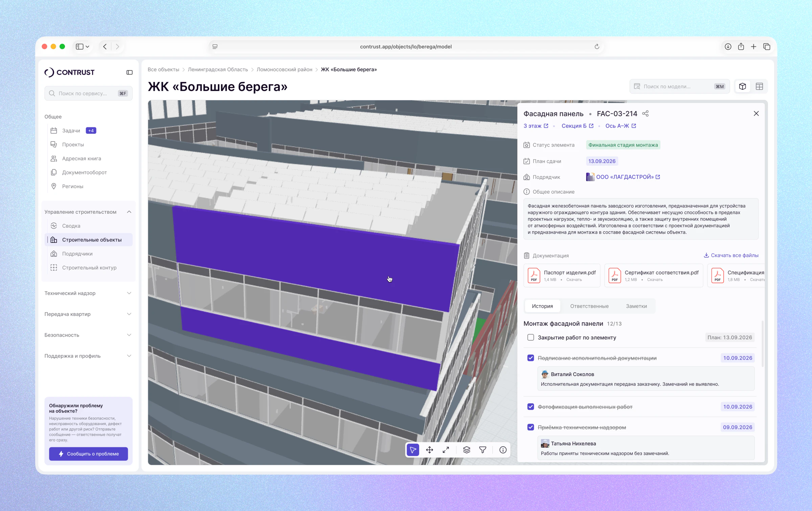
Task: Open the filter funnel tool
Action: pyautogui.click(x=483, y=450)
